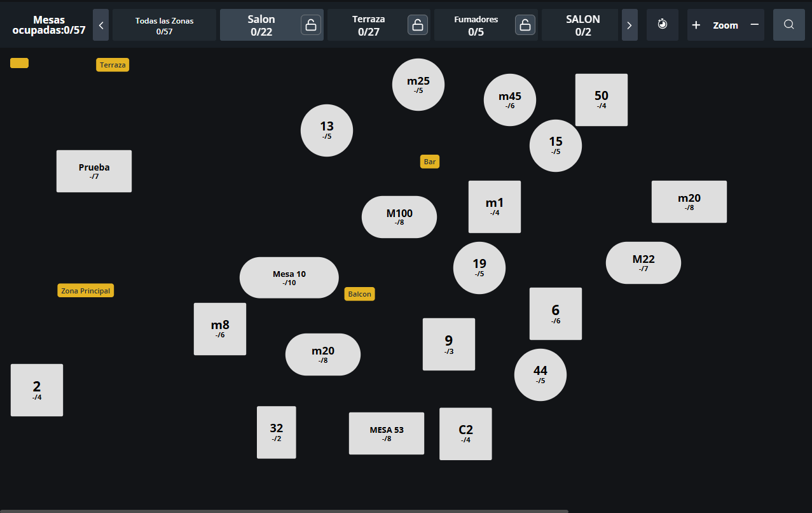
Task: Select the Prueba table
Action: click(94, 171)
